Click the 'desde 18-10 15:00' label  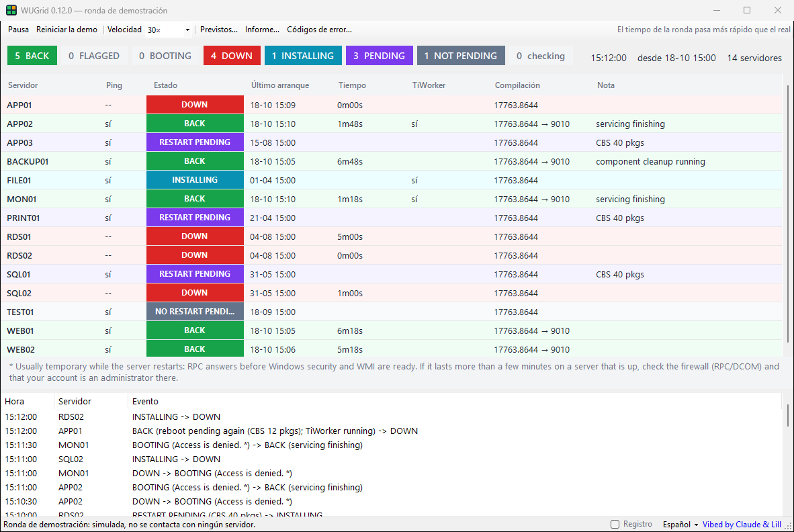coord(676,58)
